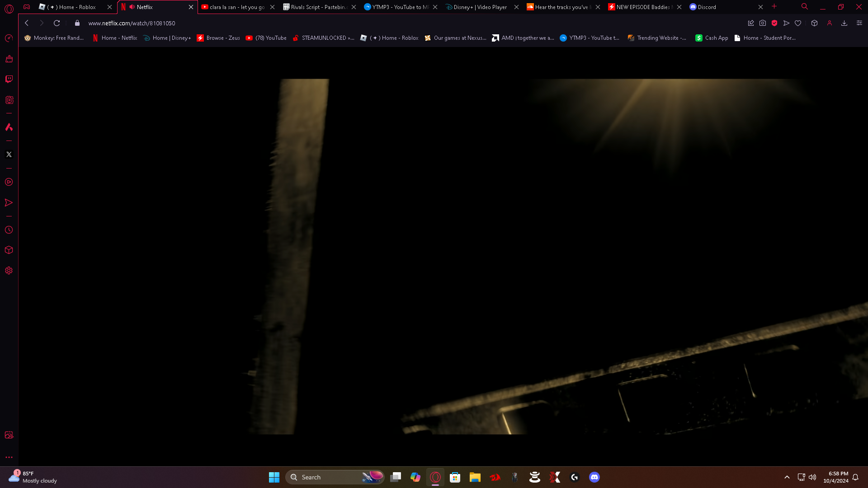This screenshot has height=488, width=868.
Task: Open the ad blocker shield icon
Action: [774, 23]
